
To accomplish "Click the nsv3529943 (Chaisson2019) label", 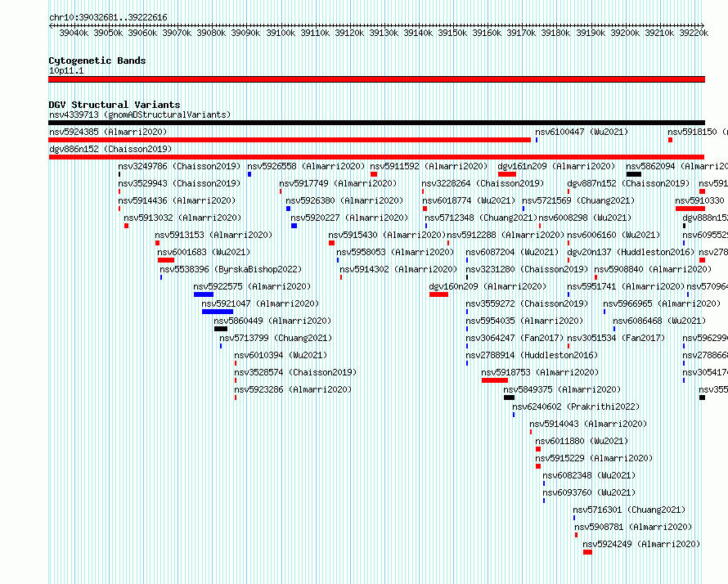I will [179, 183].
